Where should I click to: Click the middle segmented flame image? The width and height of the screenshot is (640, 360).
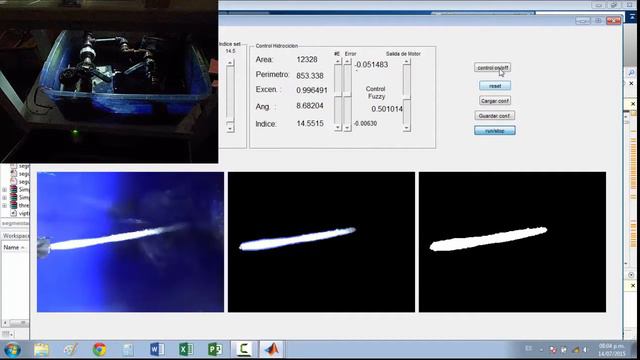pos(321,242)
